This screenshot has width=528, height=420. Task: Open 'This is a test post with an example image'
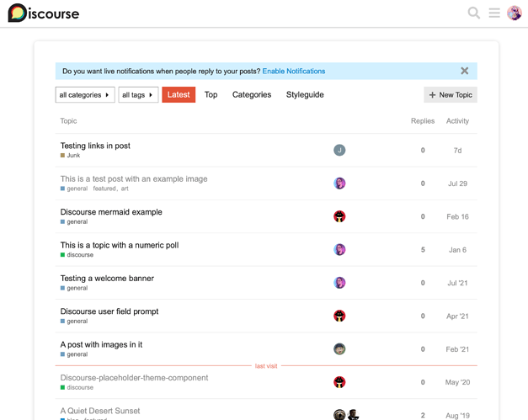[x=134, y=179]
